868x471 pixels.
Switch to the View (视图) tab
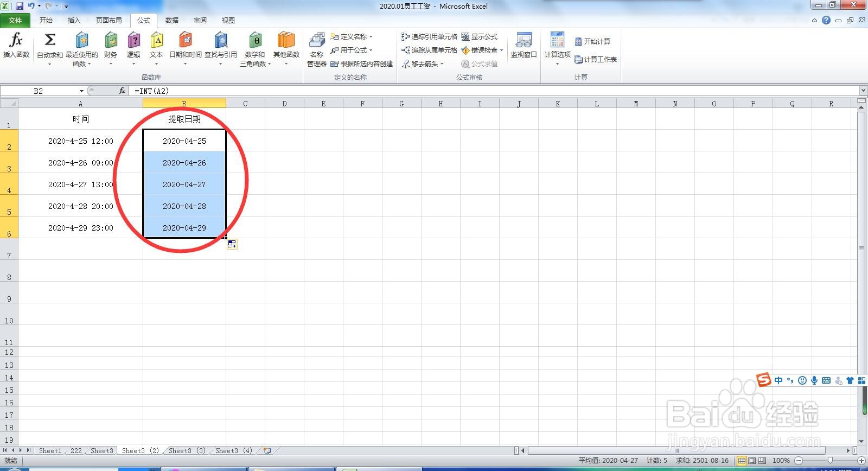pos(228,20)
